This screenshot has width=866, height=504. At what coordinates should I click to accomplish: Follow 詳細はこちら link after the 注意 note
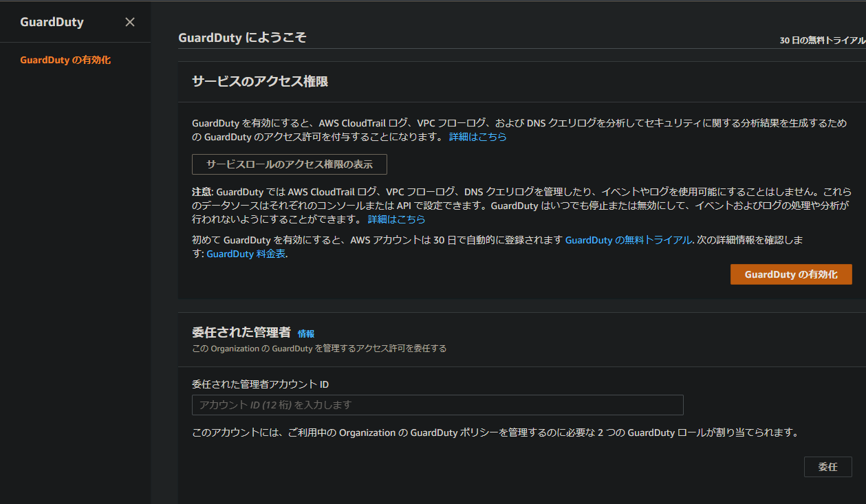click(x=397, y=219)
